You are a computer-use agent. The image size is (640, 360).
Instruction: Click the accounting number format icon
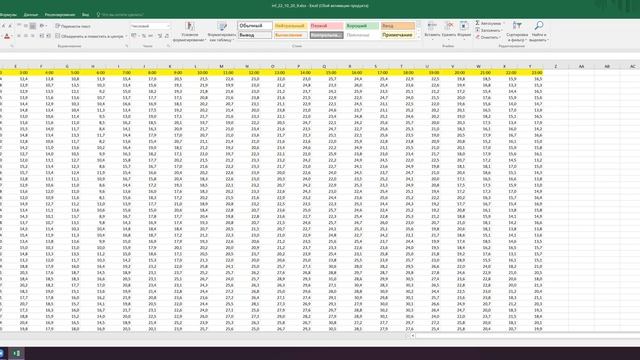point(133,36)
